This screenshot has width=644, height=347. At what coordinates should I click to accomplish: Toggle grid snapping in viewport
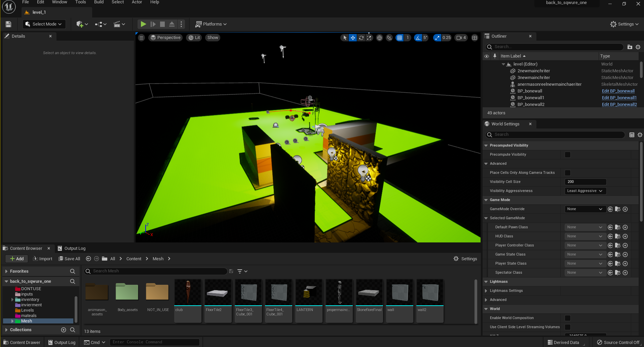[400, 38]
